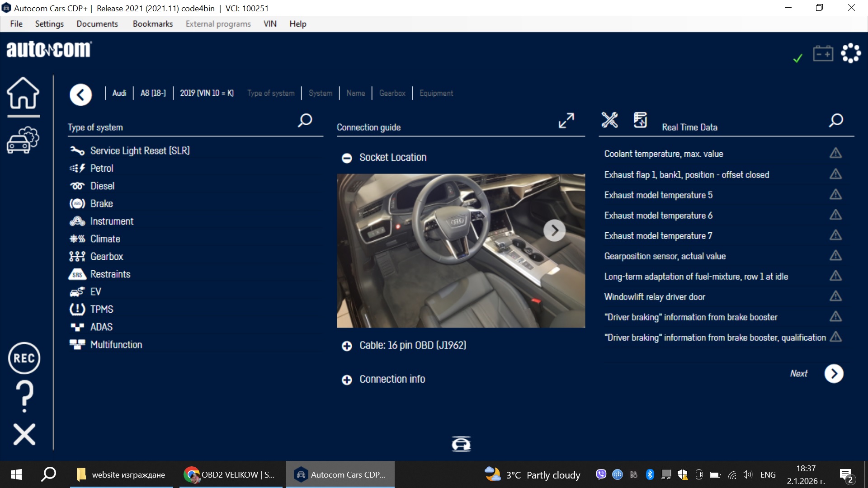Advance the socket location image carousel arrow
Screen dimensions: 868x488
tap(555, 230)
